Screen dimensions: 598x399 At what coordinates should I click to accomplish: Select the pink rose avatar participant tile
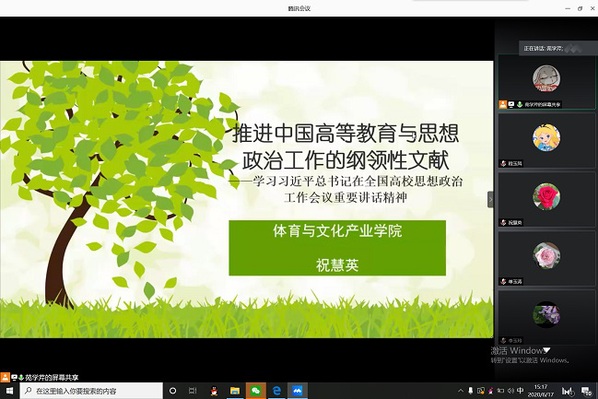click(547, 259)
